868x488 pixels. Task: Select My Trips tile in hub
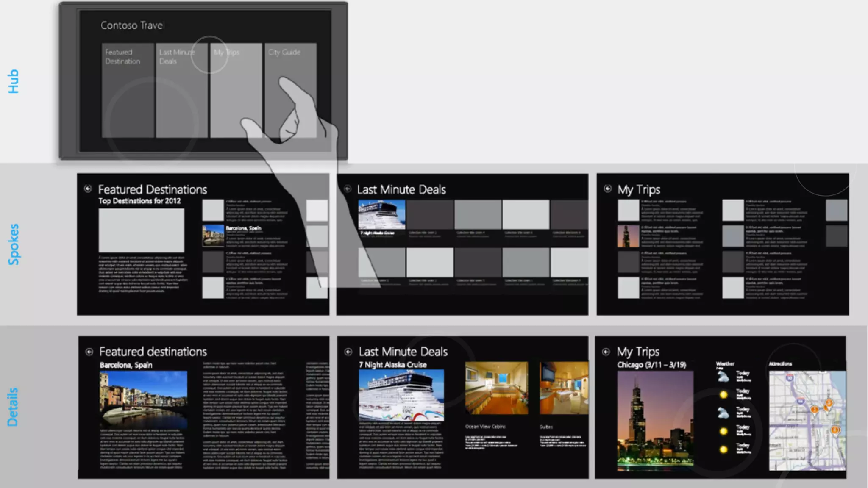tap(236, 90)
